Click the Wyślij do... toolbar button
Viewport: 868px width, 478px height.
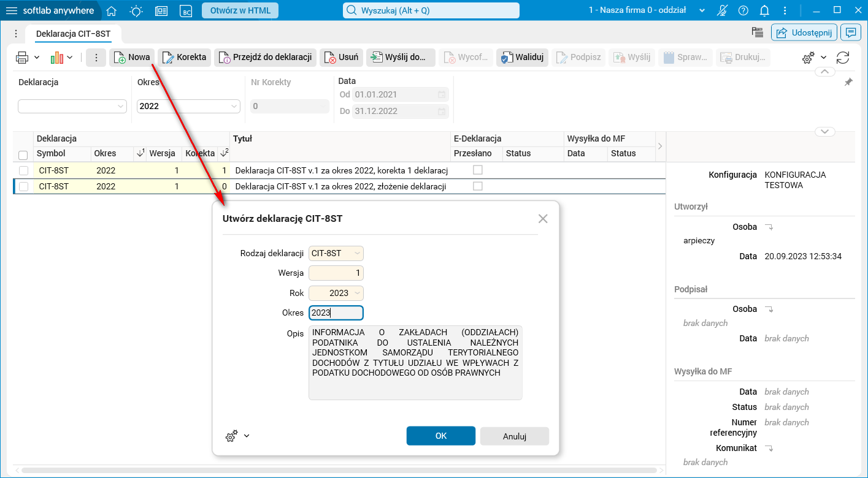[401, 58]
